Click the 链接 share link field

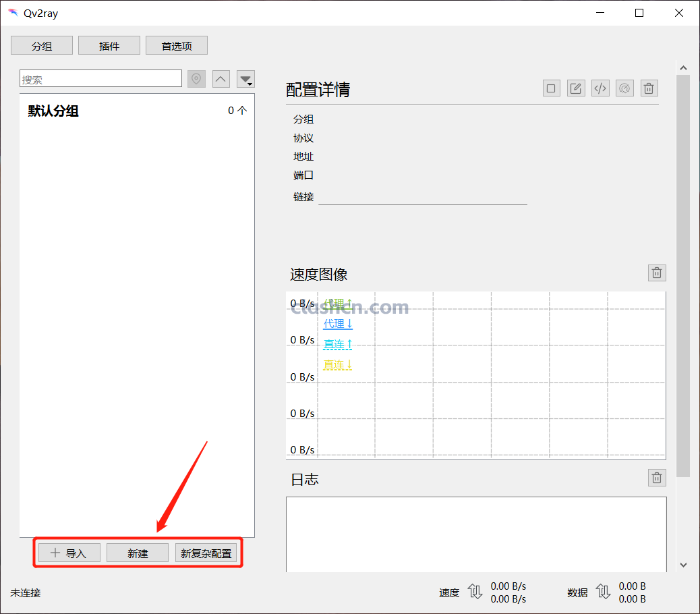pyautogui.click(x=423, y=197)
